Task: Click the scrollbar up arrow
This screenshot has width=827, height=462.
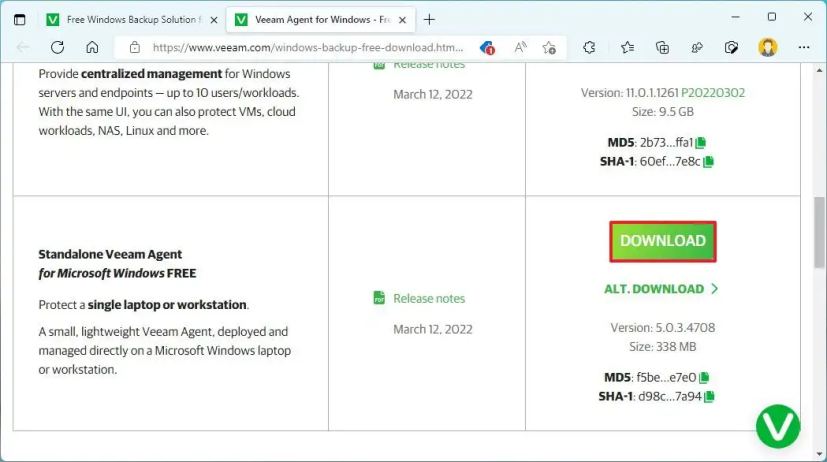Action: click(x=819, y=70)
